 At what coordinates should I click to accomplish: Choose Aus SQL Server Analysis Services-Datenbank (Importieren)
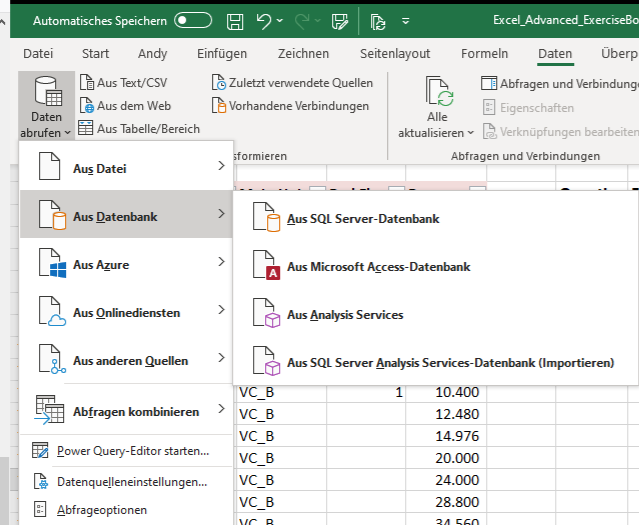click(435, 363)
